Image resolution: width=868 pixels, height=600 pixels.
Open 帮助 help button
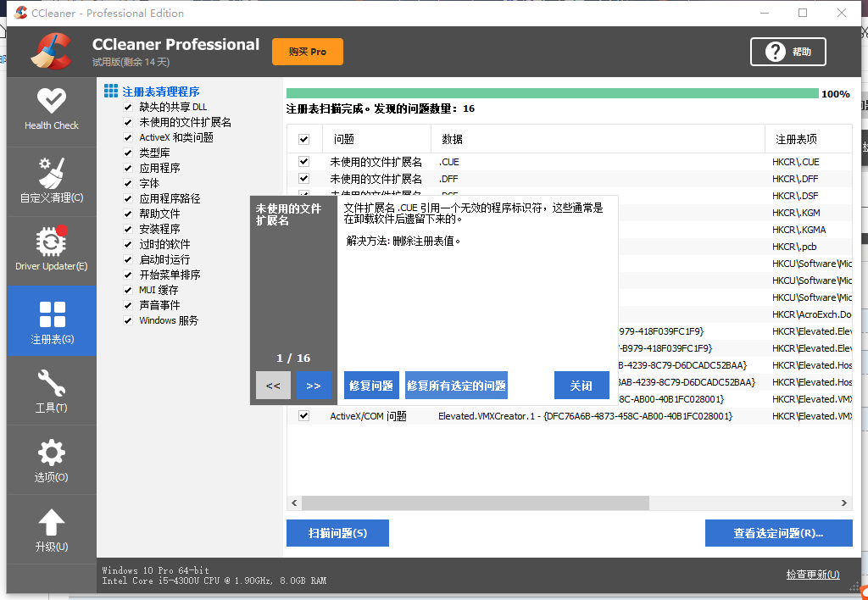[x=787, y=52]
